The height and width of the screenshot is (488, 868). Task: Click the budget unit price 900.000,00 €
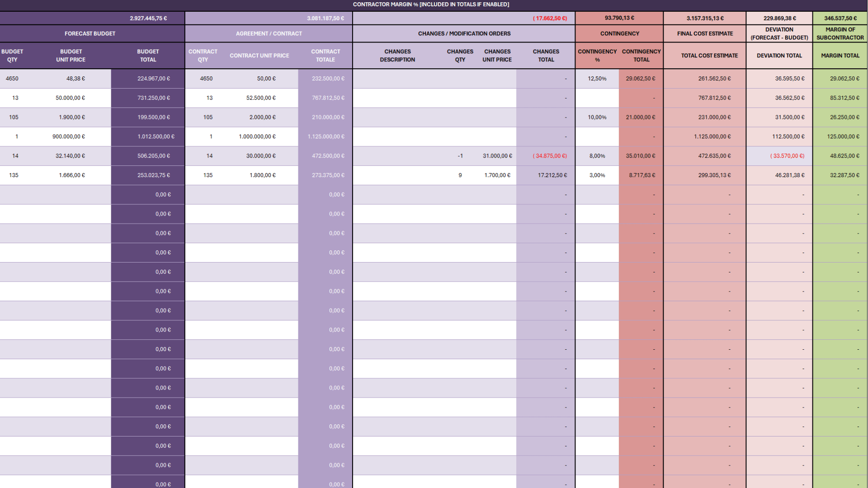click(x=71, y=136)
